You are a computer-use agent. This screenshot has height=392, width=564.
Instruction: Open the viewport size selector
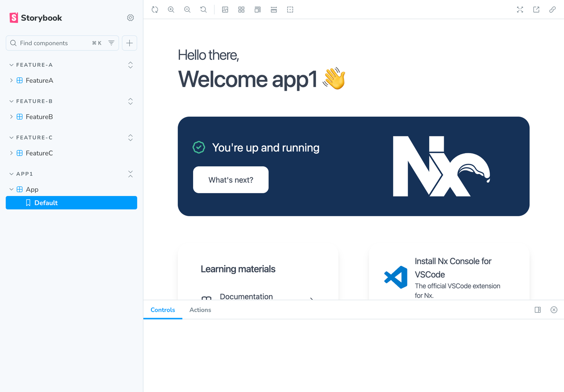pos(258,9)
